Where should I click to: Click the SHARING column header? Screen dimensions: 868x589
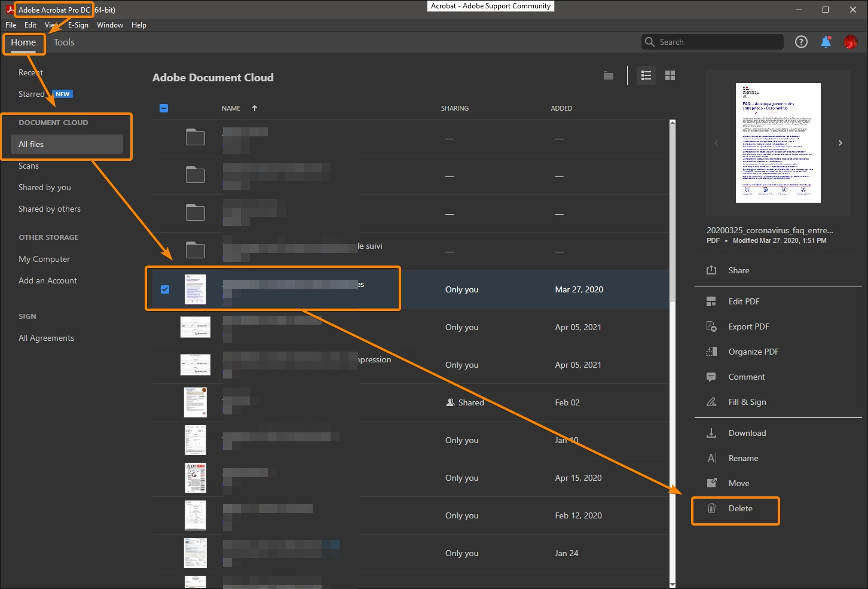(x=455, y=108)
